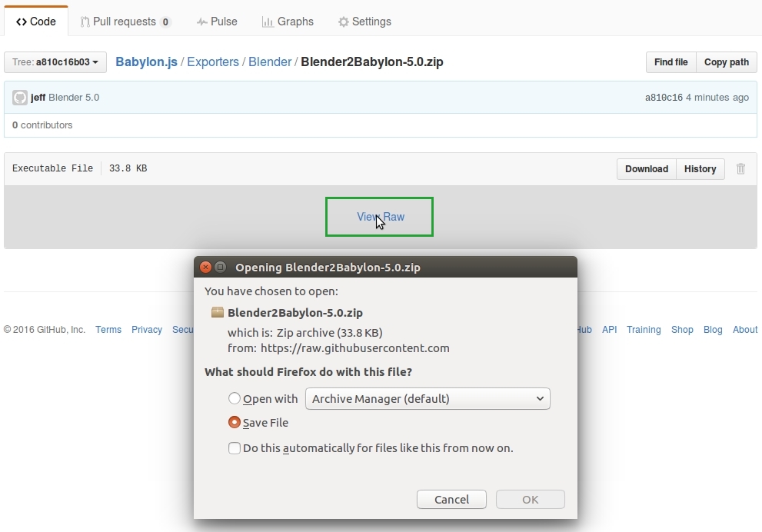The height and width of the screenshot is (532, 762).
Task: Open the About footer link
Action: pos(745,329)
